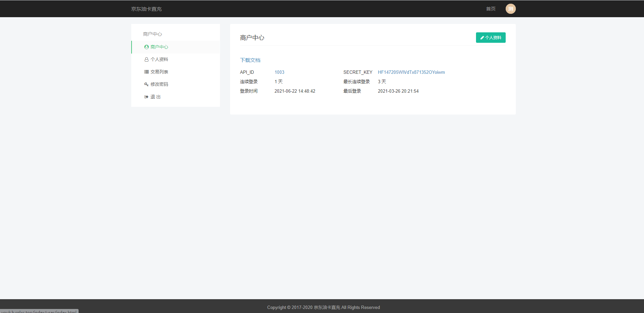Click the SECRET_KEY value string
Viewport: 644px width, 313px height.
411,72
